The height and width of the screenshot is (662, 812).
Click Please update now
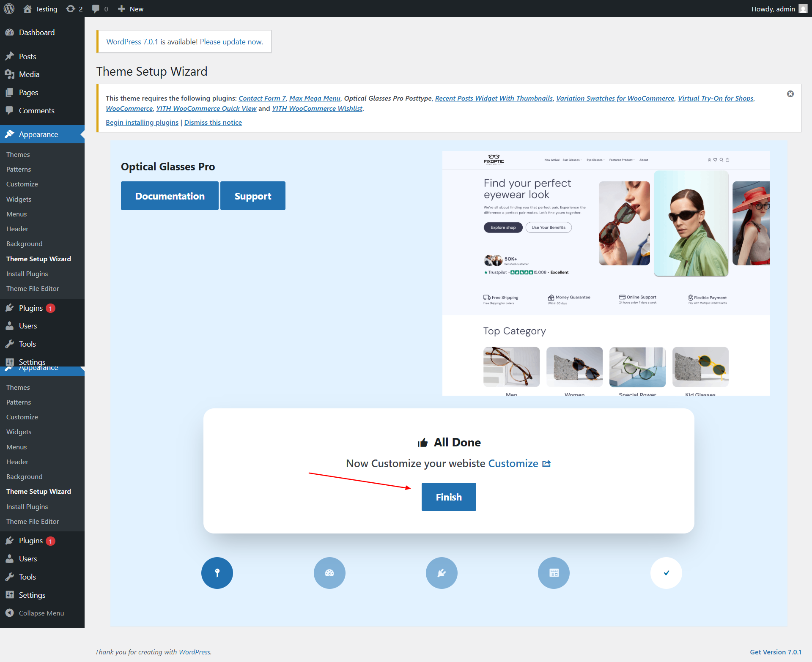coord(231,42)
